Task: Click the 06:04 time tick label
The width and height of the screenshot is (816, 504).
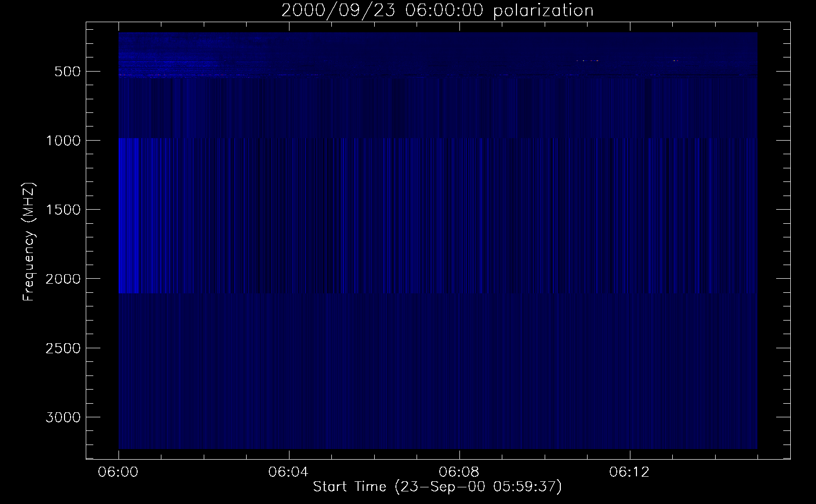Action: click(x=289, y=472)
